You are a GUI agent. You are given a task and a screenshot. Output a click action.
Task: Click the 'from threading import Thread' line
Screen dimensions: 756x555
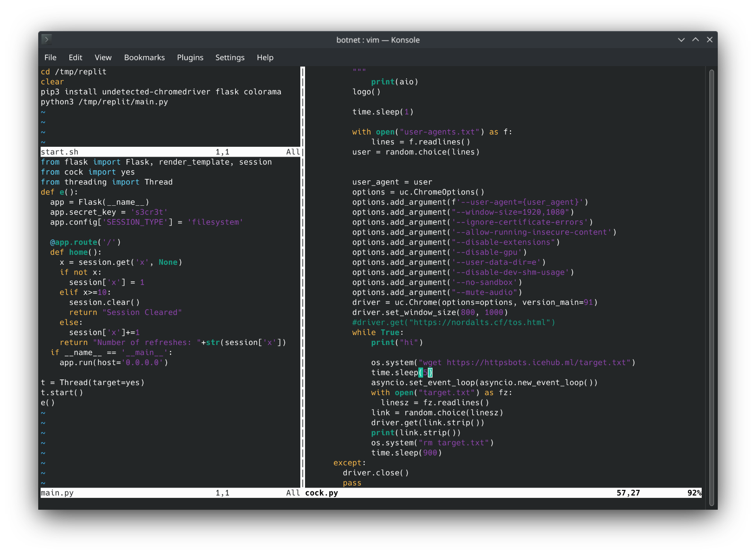pyautogui.click(x=107, y=182)
